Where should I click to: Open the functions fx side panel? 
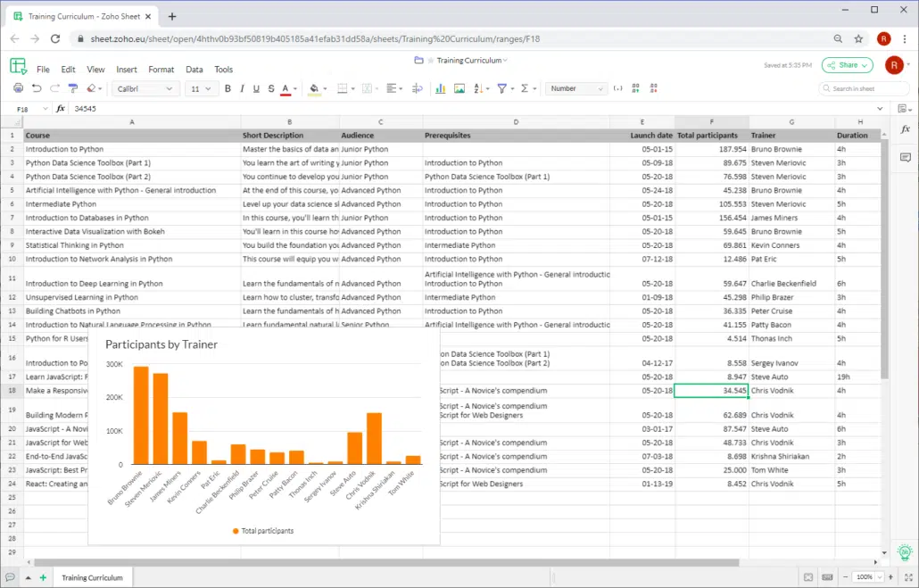point(905,129)
